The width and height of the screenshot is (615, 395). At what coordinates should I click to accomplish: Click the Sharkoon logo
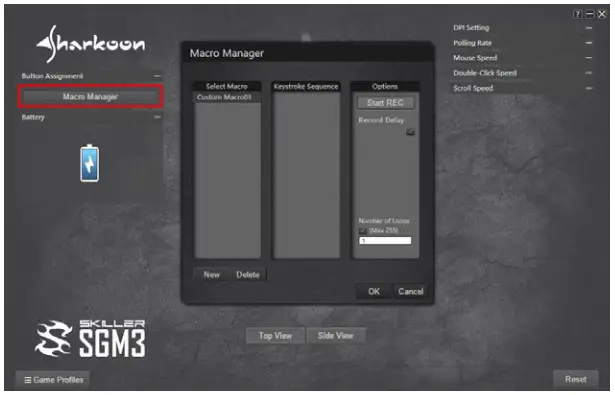pos(91,44)
